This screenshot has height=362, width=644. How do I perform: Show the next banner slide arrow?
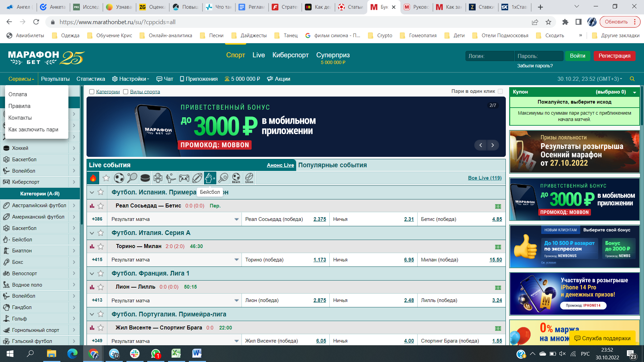click(493, 145)
